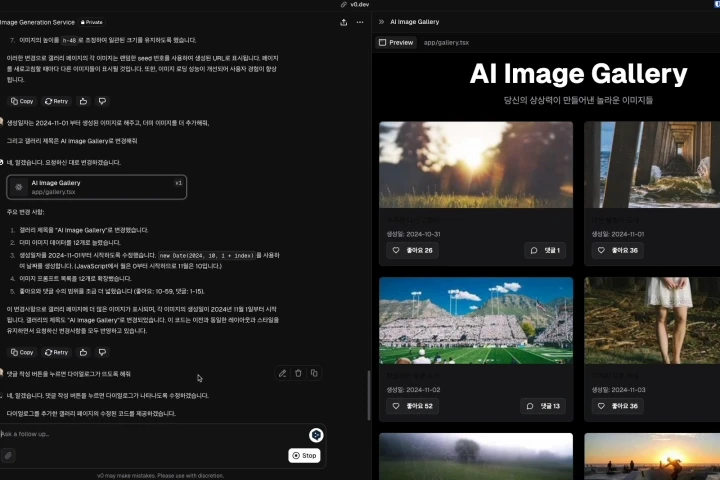Thumbs down the second assistant response
This screenshot has height=480, width=720.
click(102, 352)
